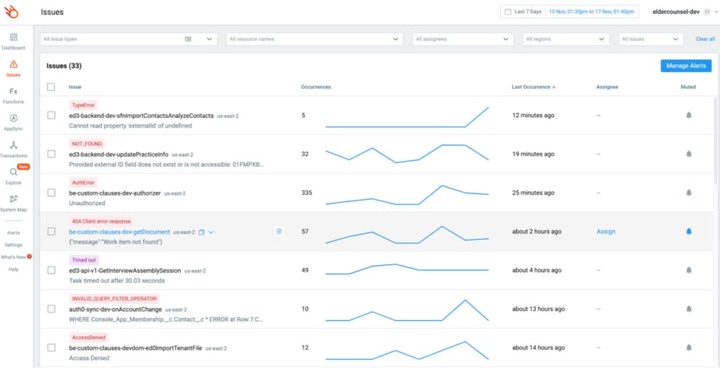Screen dimensions: 720x373
Task: Open the Transactions sidebar icon
Action: click(x=13, y=145)
